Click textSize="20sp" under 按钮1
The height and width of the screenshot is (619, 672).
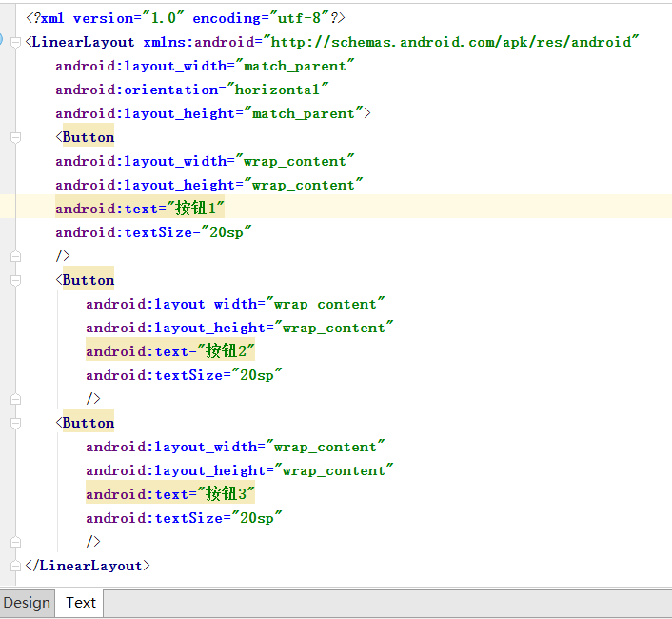[x=153, y=232]
